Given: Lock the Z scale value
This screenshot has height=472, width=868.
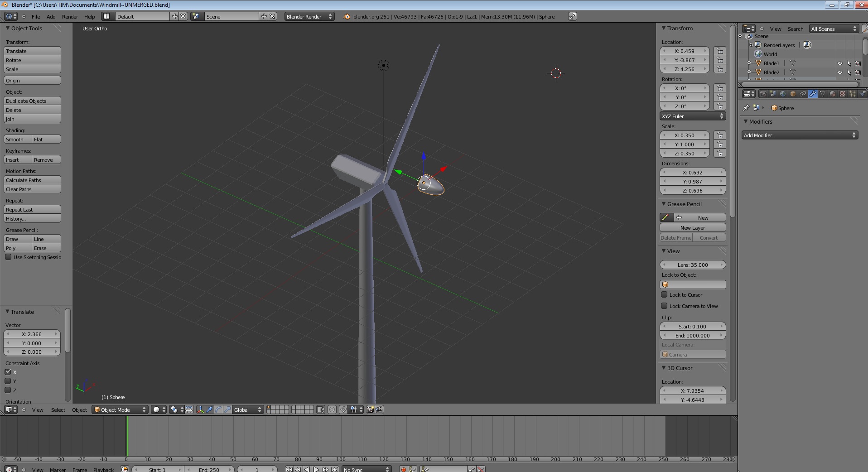Looking at the screenshot, I should [720, 153].
